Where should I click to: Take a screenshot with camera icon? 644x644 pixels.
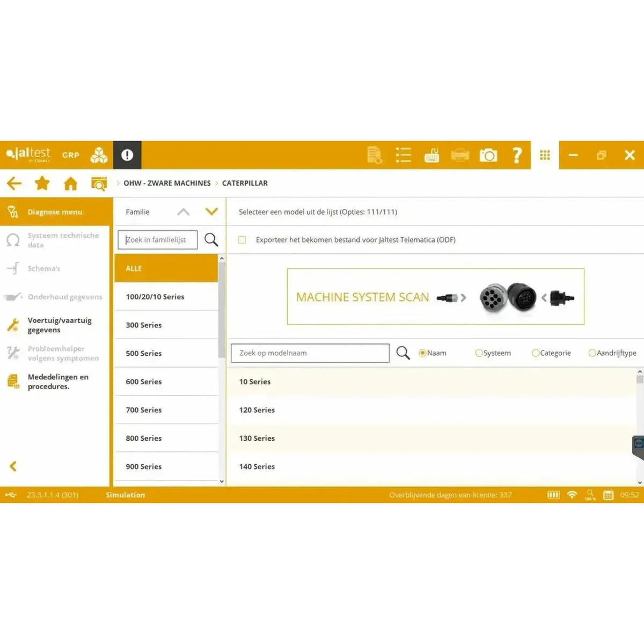point(488,156)
